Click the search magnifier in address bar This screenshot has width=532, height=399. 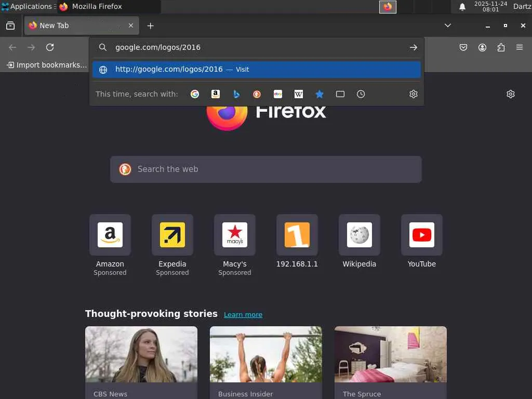103,47
